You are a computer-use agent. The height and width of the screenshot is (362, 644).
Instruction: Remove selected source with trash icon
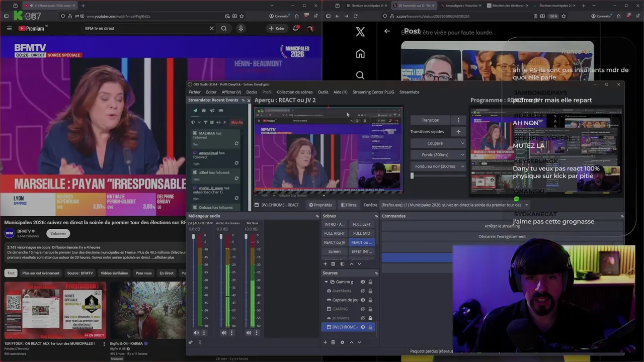pos(333,342)
